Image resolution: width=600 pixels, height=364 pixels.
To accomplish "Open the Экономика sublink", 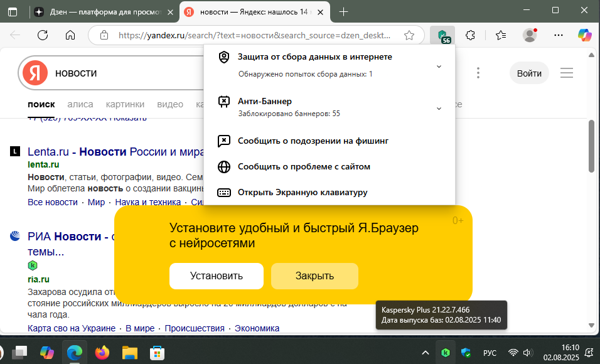I will 257,328.
